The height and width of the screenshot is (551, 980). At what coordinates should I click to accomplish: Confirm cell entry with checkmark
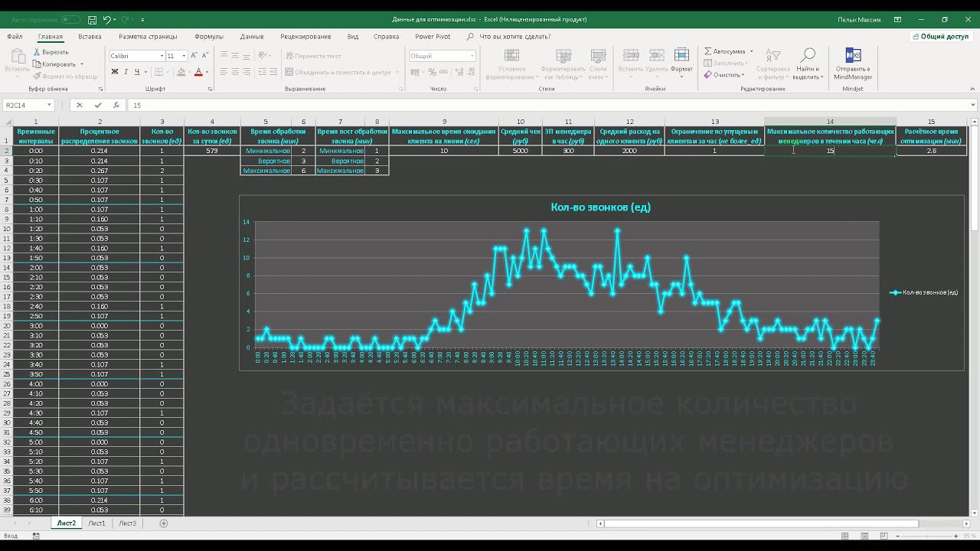click(98, 106)
